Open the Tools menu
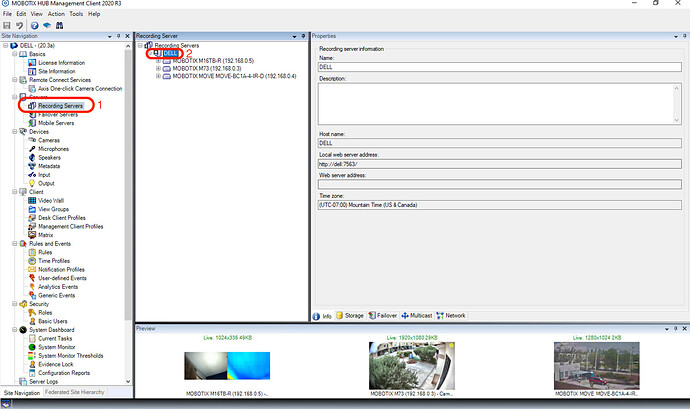The image size is (690, 409). pyautogui.click(x=76, y=14)
